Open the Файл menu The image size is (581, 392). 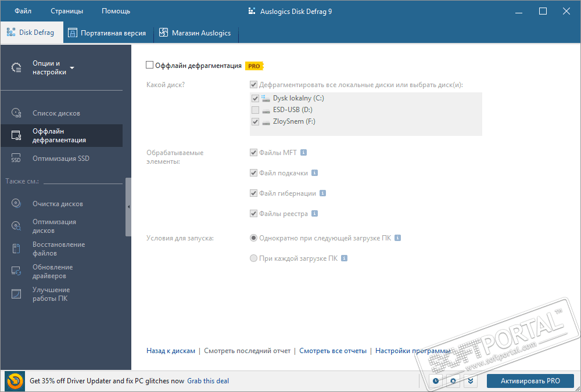(x=23, y=11)
